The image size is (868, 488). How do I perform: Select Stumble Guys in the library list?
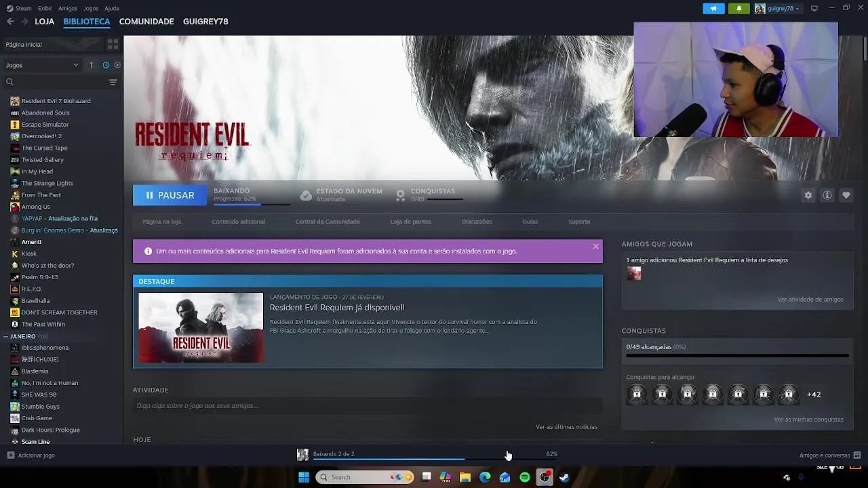[41, 407]
